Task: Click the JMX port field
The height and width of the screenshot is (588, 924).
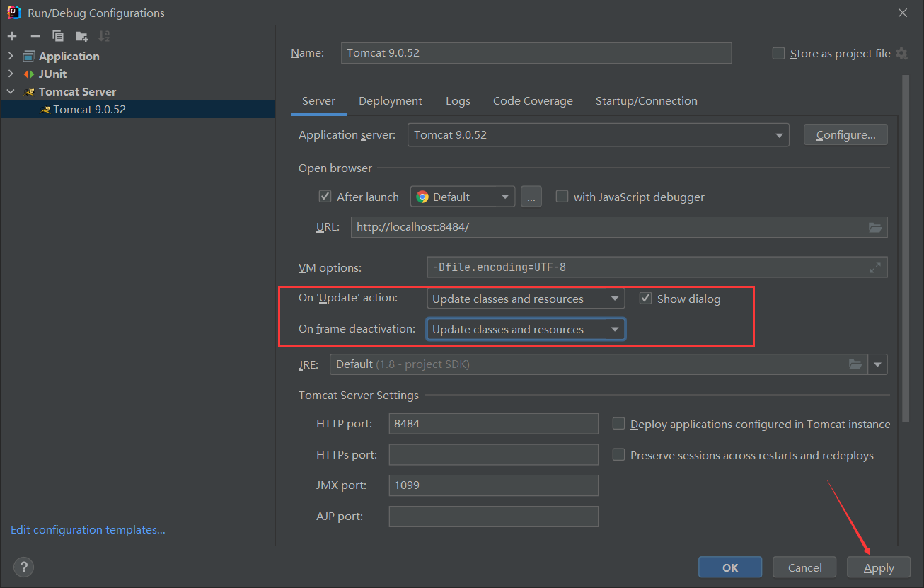Action: pos(493,485)
